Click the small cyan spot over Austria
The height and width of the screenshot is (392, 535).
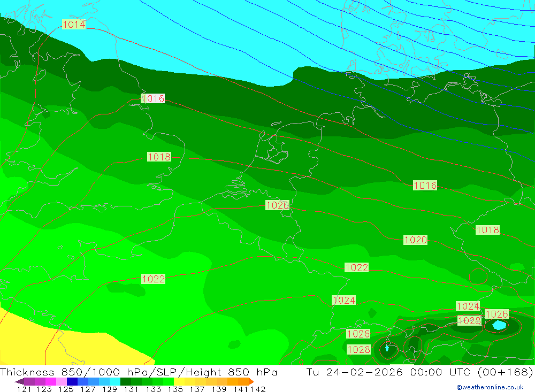(499, 325)
